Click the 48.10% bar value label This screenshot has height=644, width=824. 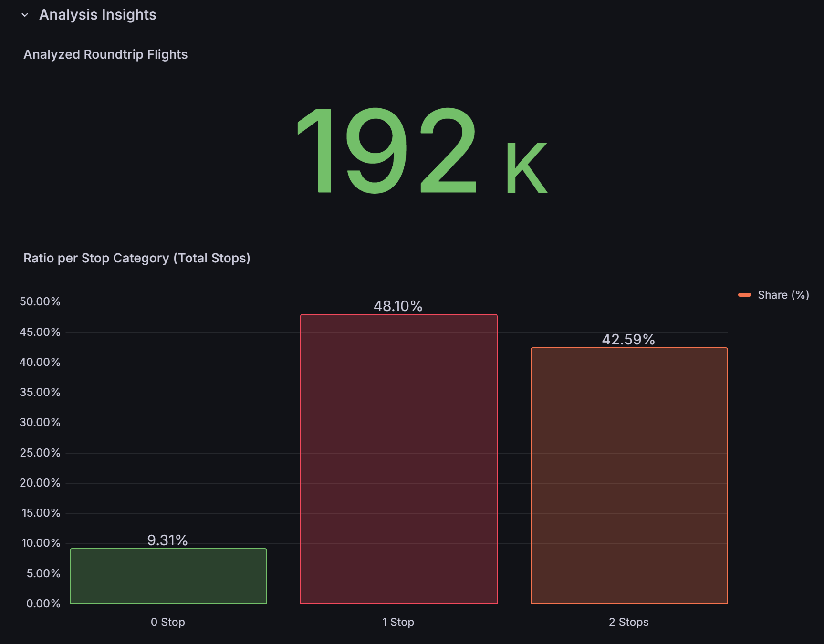[x=397, y=306]
